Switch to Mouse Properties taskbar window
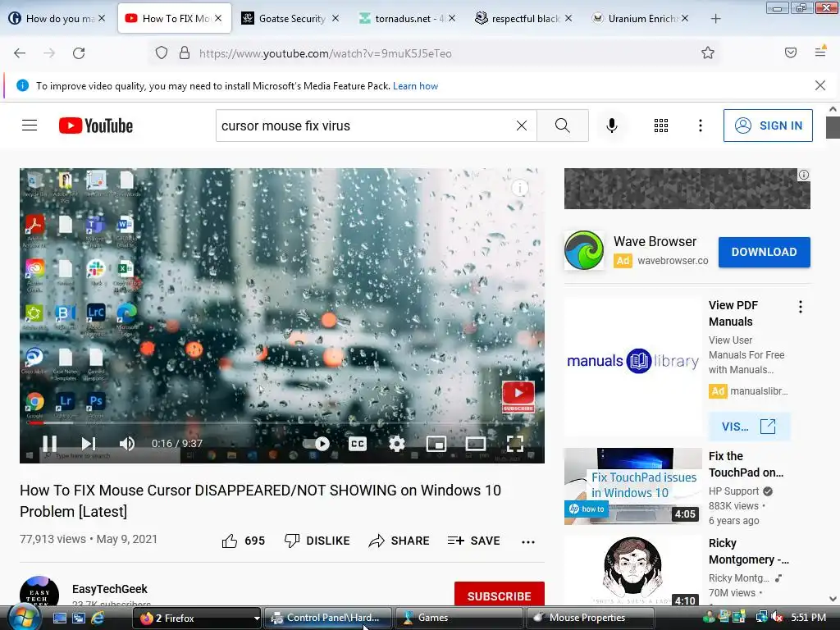840x630 pixels. [x=590, y=618]
